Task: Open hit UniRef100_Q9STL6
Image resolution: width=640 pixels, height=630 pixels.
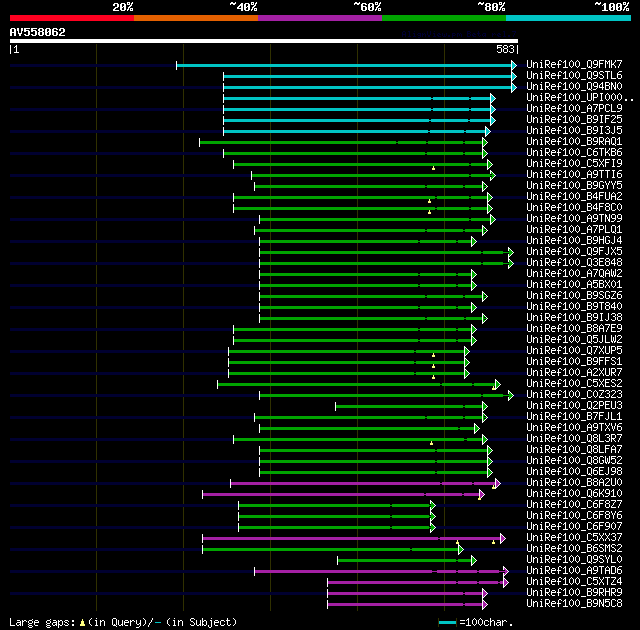Action: click(x=574, y=75)
